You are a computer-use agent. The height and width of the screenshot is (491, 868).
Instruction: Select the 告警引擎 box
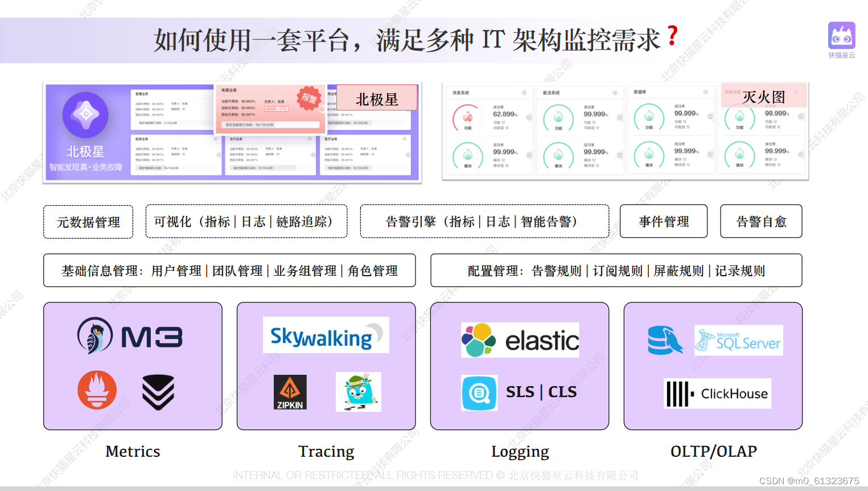point(484,221)
